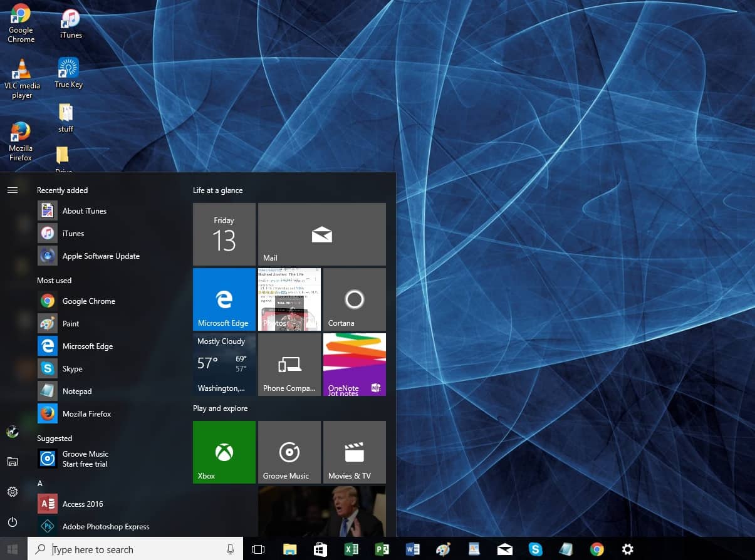Open Paint from the taskbar
Viewport: 755px width, 560px height.
pos(443,549)
